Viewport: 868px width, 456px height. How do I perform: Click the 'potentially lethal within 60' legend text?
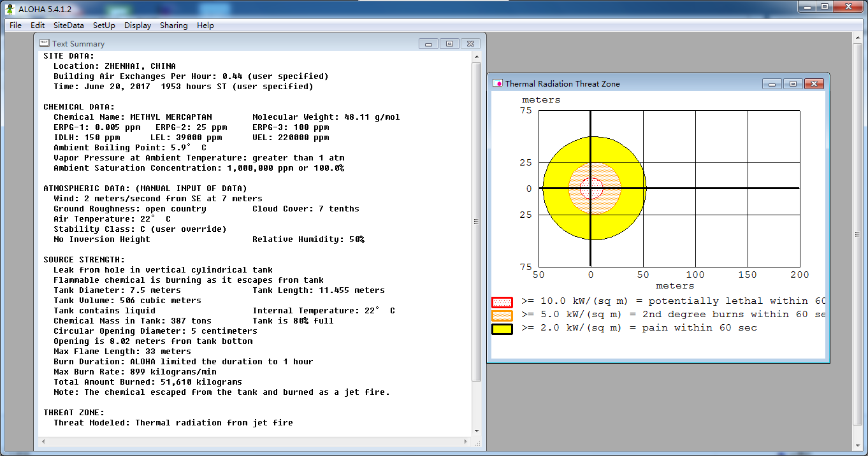737,301
